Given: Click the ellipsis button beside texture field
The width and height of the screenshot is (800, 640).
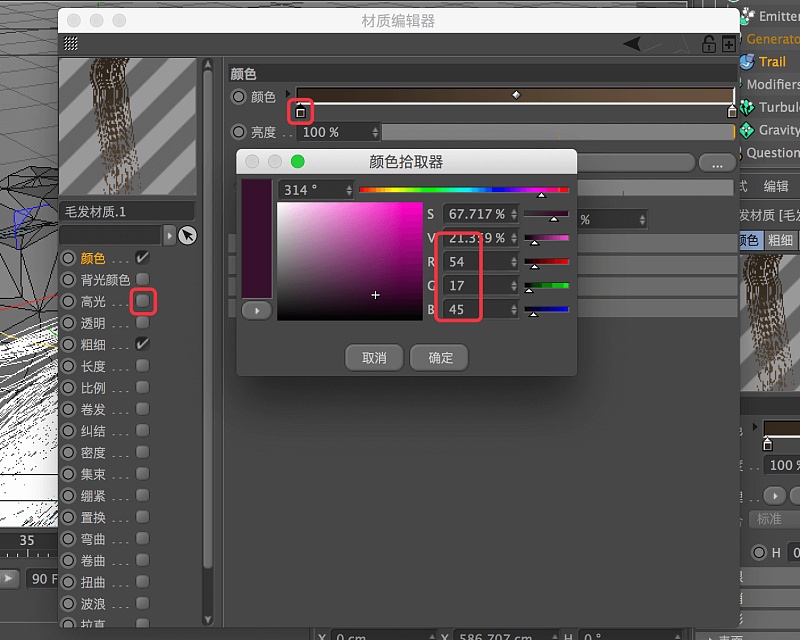Looking at the screenshot, I should [x=717, y=164].
